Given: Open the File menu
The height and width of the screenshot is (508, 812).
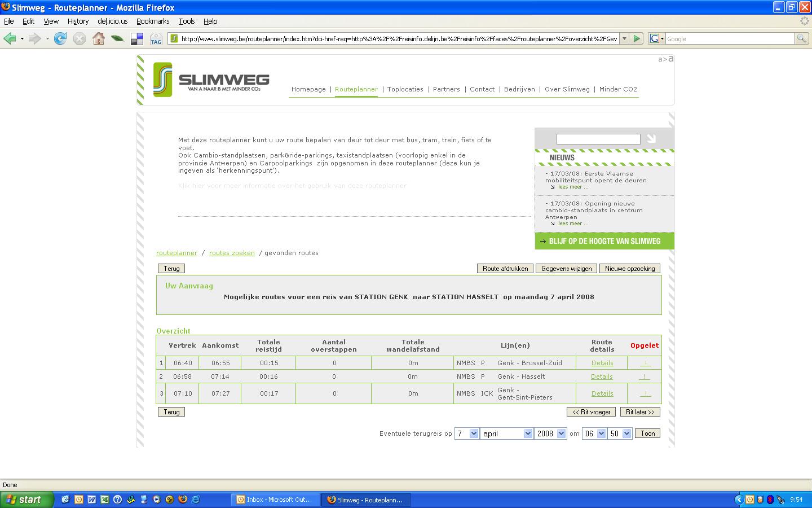Looking at the screenshot, I should click(x=9, y=21).
